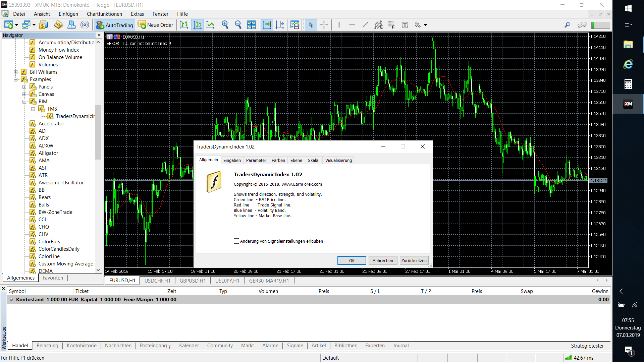Open the search magnifier icon

tap(567, 25)
